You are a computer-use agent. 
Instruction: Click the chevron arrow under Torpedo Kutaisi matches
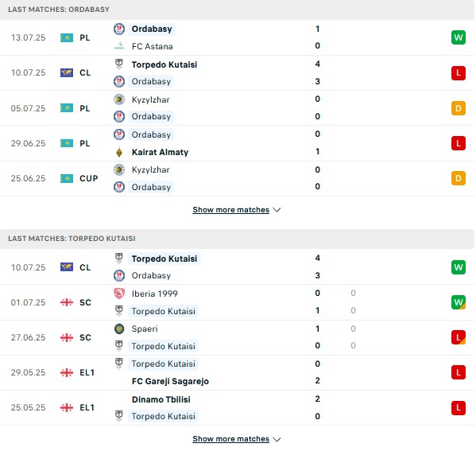(277, 439)
